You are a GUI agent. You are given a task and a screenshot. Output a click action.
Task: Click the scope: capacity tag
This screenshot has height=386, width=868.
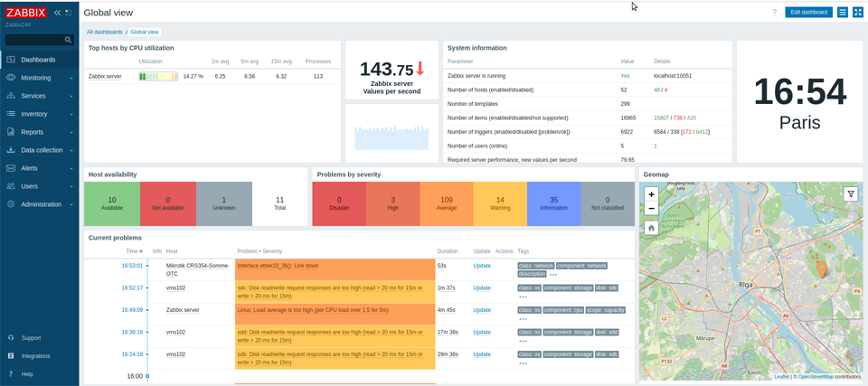tap(605, 310)
